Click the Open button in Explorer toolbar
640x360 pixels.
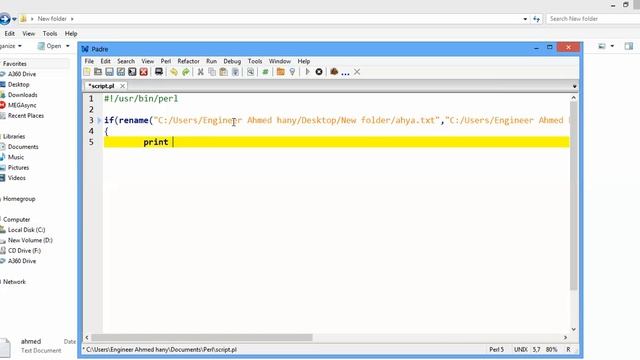tap(50, 46)
